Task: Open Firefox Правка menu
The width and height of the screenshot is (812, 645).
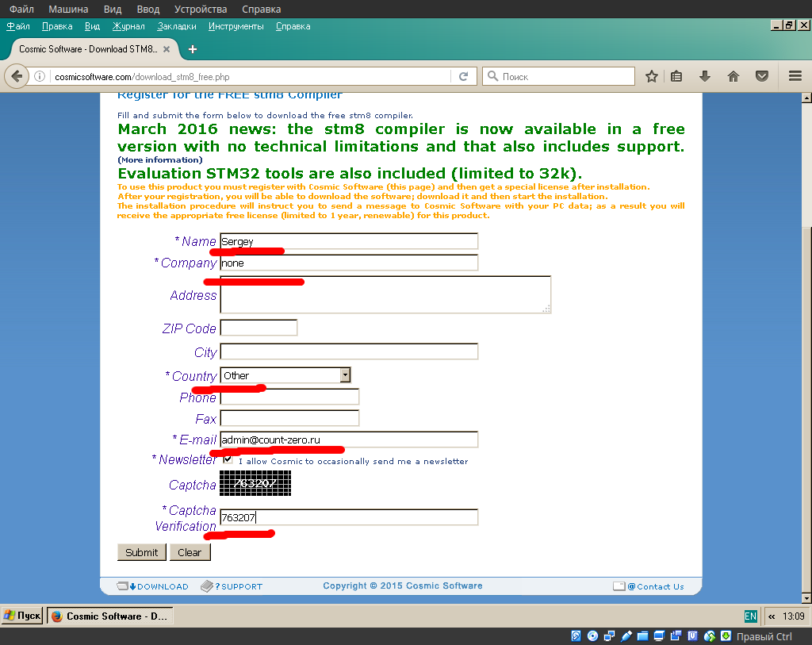Action: (x=57, y=26)
